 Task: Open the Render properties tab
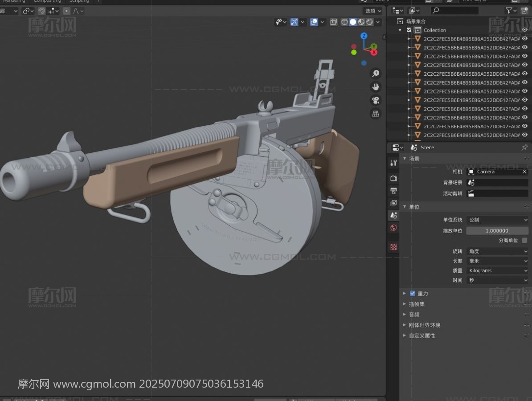393,179
